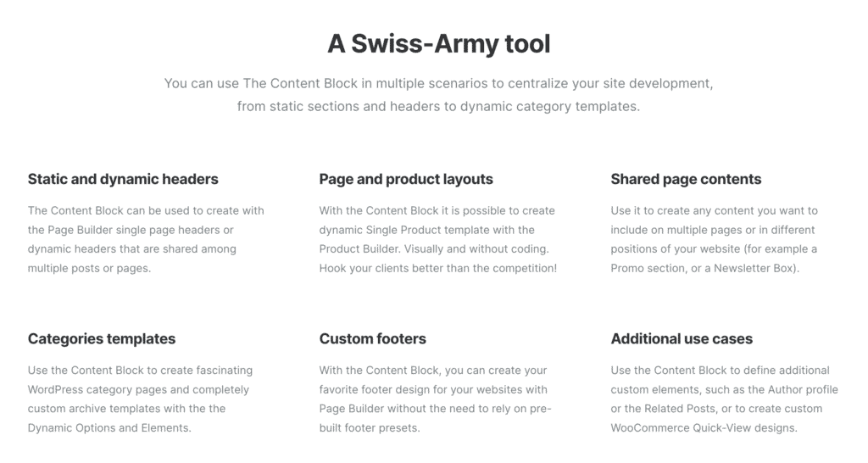Select the "Static and dynamic headers" heading
The height and width of the screenshot is (463, 868).
pyautogui.click(x=123, y=179)
